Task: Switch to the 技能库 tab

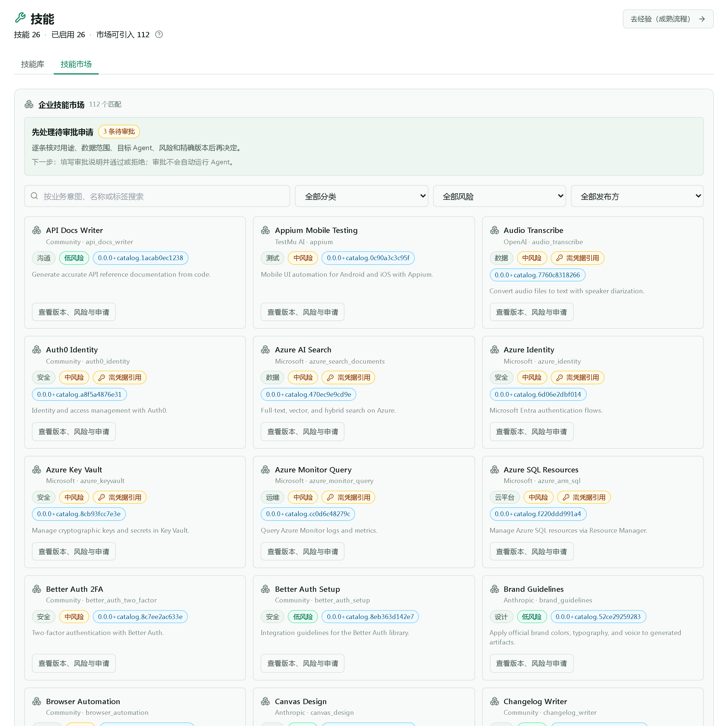Action: (33, 64)
